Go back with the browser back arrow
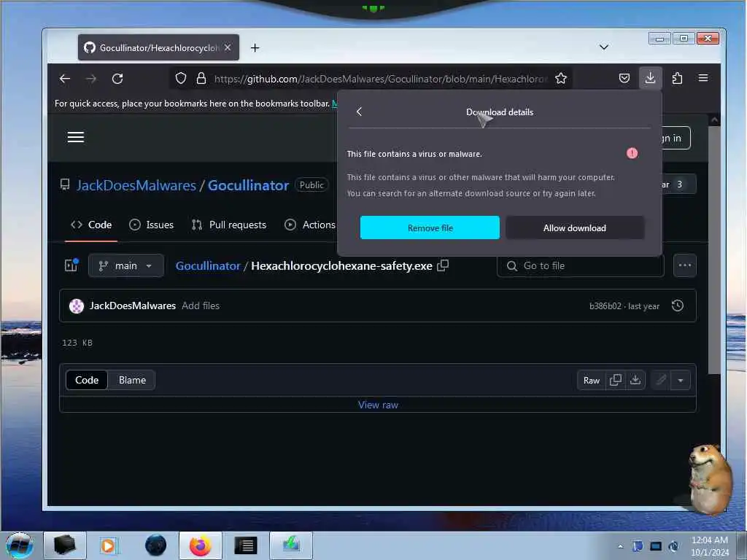Viewport: 747px width, 560px height. [65, 79]
